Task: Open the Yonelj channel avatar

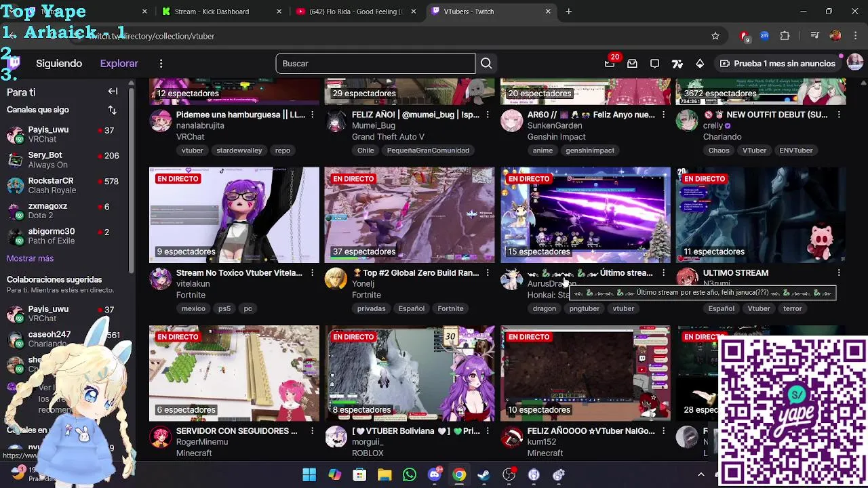Action: click(x=336, y=279)
